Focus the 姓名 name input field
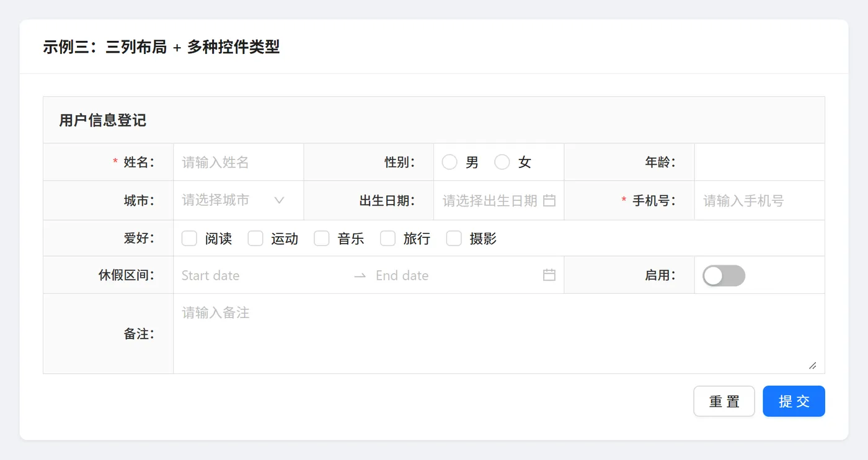 238,162
